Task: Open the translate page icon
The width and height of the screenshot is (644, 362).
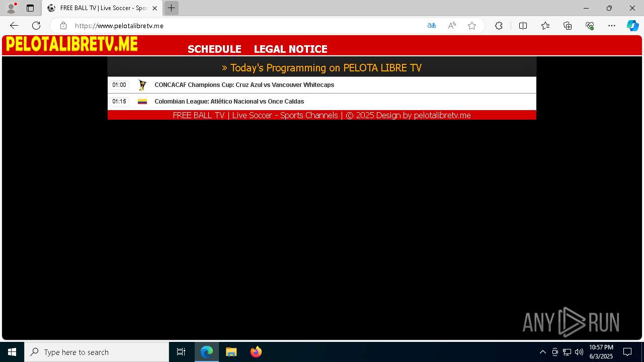Action: click(x=432, y=26)
